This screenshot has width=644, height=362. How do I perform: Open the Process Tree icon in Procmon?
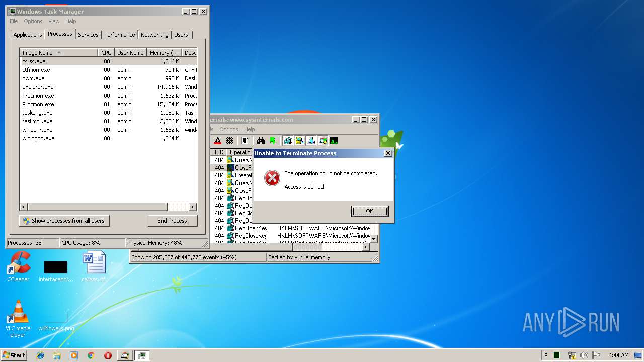[x=245, y=141]
